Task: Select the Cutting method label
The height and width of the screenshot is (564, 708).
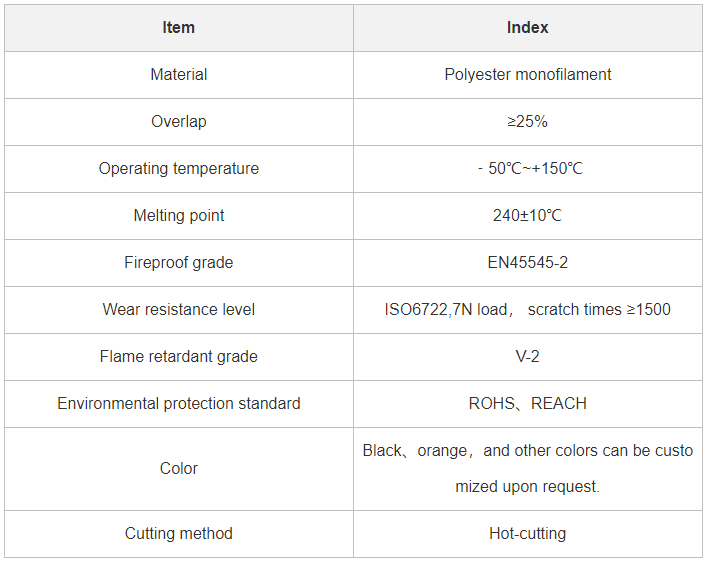Action: click(179, 534)
